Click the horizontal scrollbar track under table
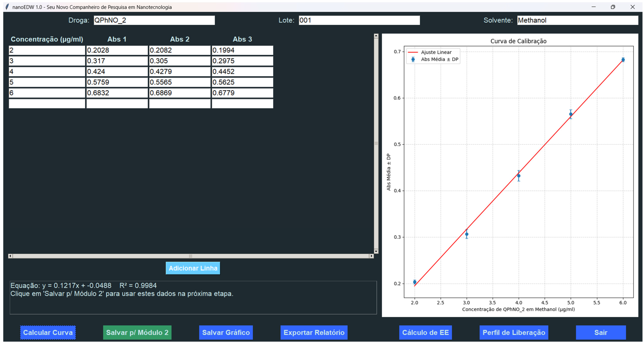 pos(100,256)
